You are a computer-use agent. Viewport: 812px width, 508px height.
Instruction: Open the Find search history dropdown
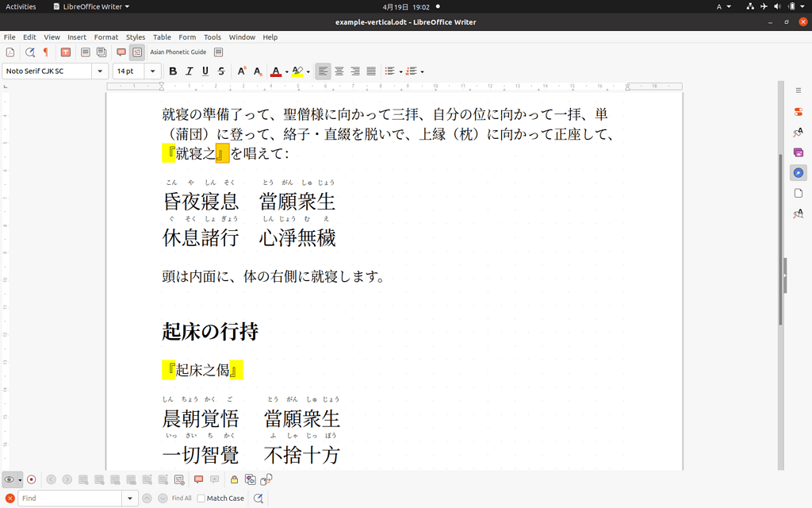click(x=130, y=498)
